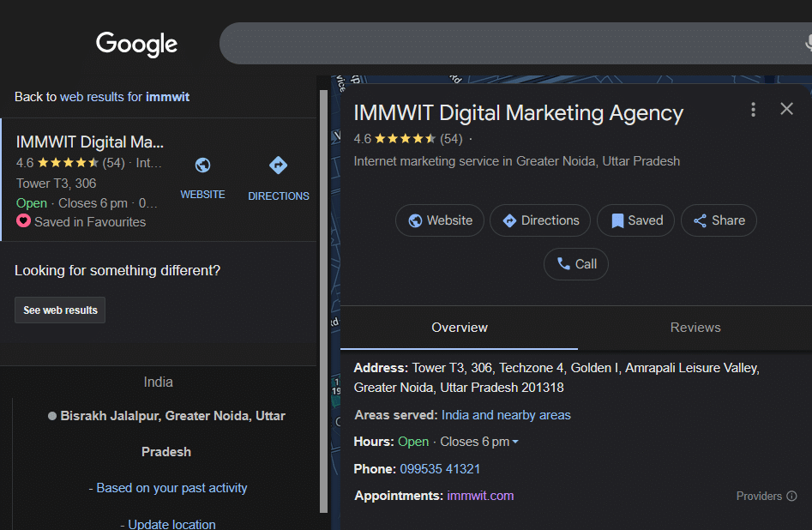Screen dimensions: 812x530
Task: Click the 'Providers' label
Action: click(x=759, y=496)
